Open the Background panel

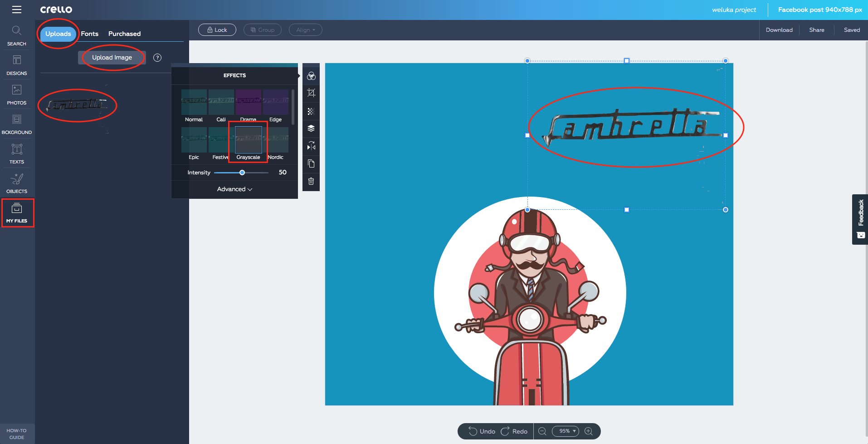(x=17, y=124)
